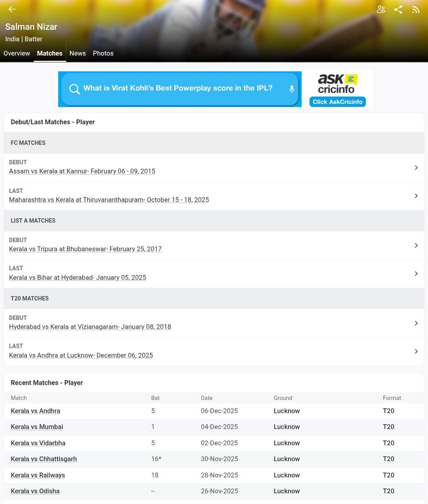Click the Match column header
The height and width of the screenshot is (504, 428).
(19, 398)
